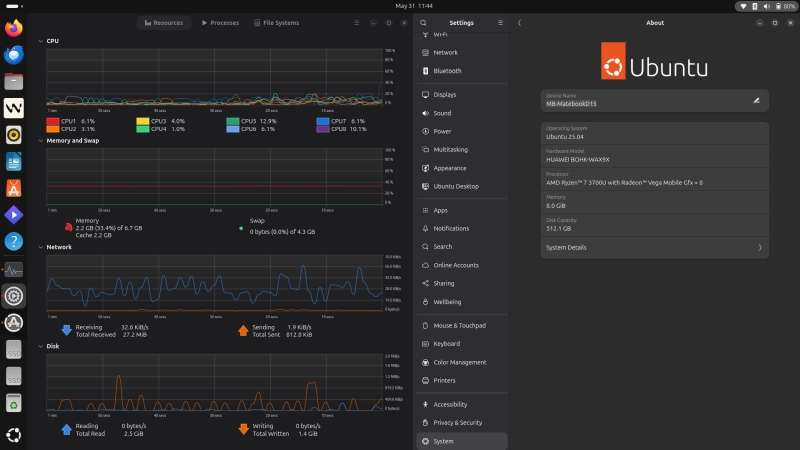This screenshot has width=800, height=450.
Task: Launch Thunderbird mail from the dock
Action: click(x=14, y=55)
